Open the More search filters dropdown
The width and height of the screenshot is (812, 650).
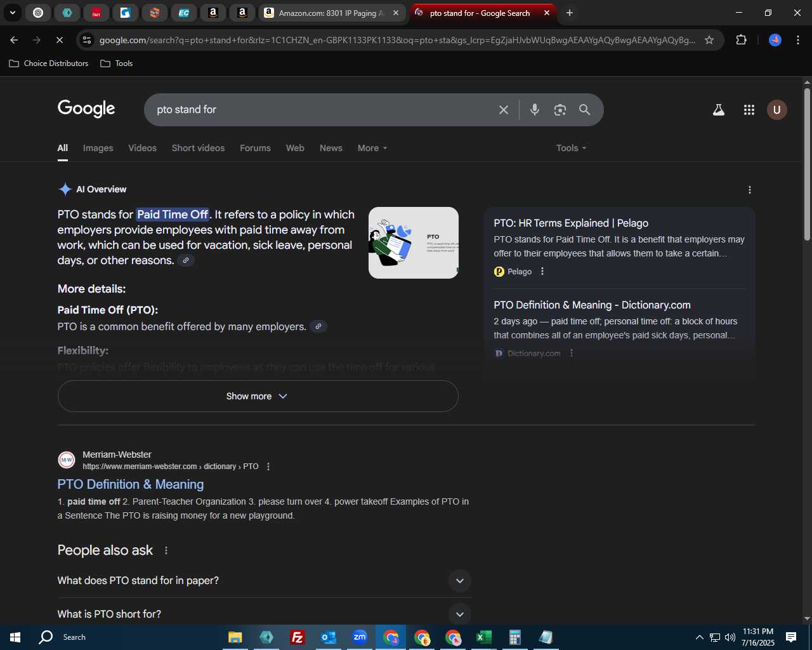coord(372,148)
